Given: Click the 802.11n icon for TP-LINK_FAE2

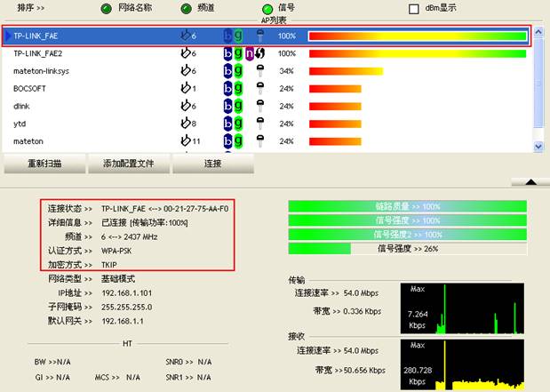Looking at the screenshot, I should (250, 54).
